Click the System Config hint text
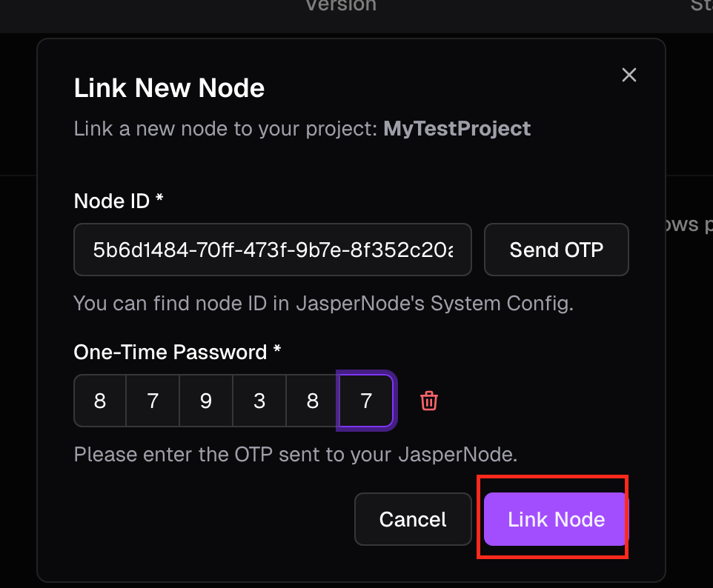713x588 pixels. click(x=323, y=303)
